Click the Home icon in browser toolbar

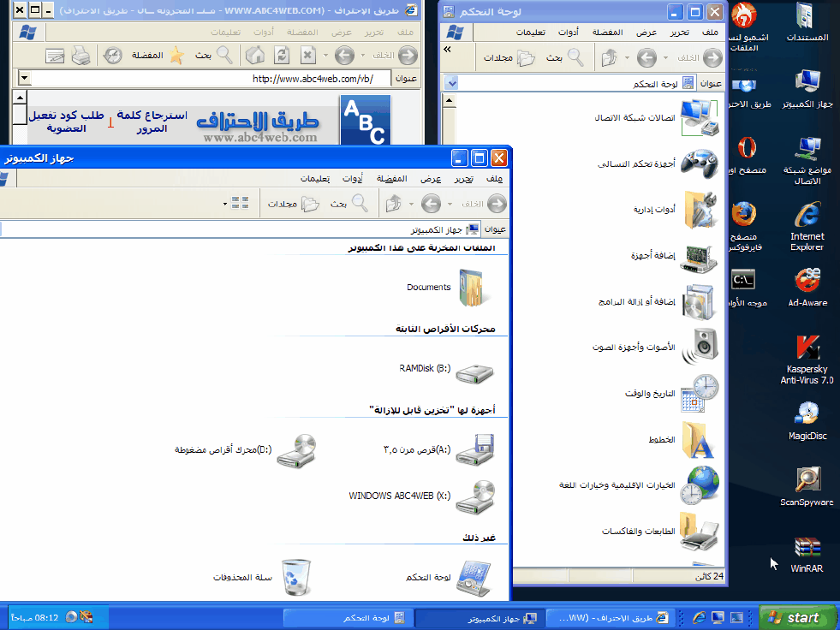pos(255,56)
